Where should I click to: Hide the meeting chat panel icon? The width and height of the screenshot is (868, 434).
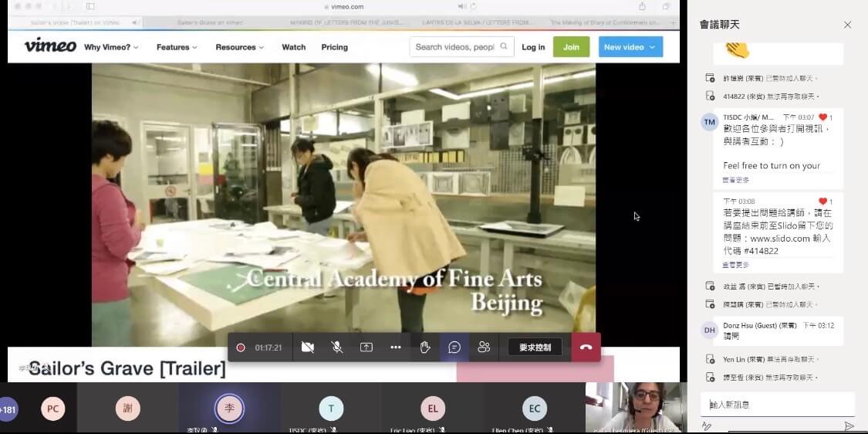click(454, 348)
